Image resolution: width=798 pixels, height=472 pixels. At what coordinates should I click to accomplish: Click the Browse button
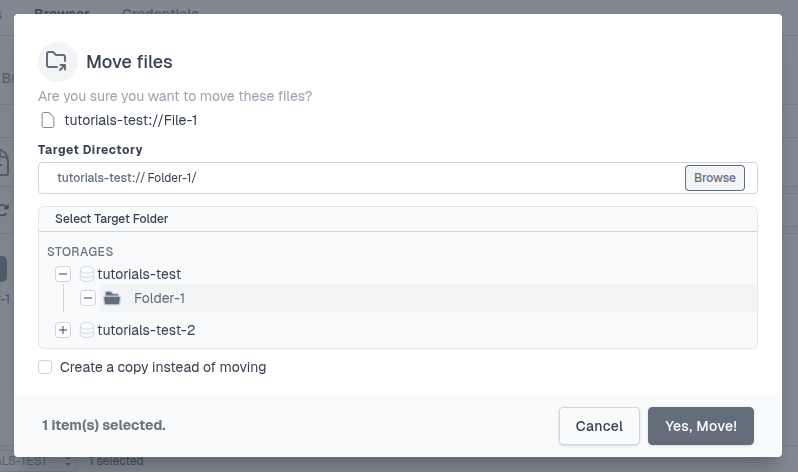tap(714, 178)
